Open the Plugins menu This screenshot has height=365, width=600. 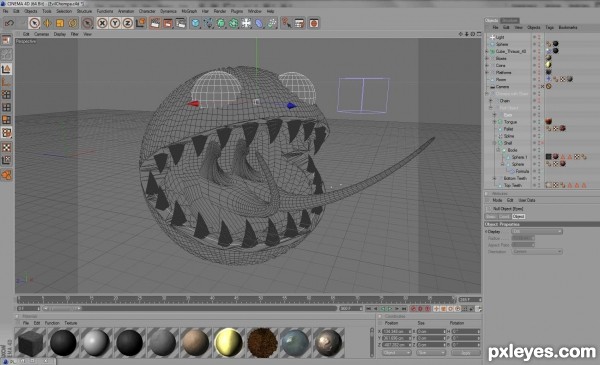point(237,11)
